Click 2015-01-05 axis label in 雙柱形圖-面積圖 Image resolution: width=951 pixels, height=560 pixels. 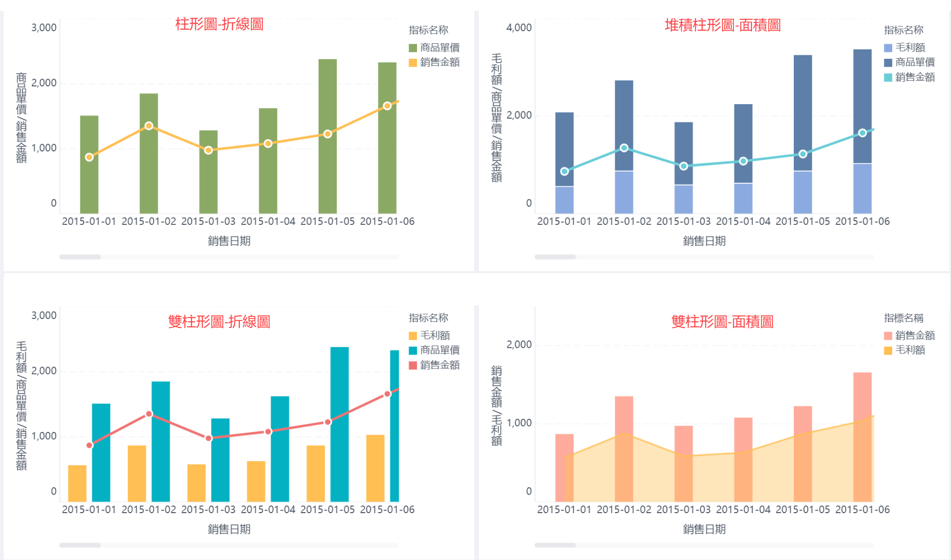point(803,510)
